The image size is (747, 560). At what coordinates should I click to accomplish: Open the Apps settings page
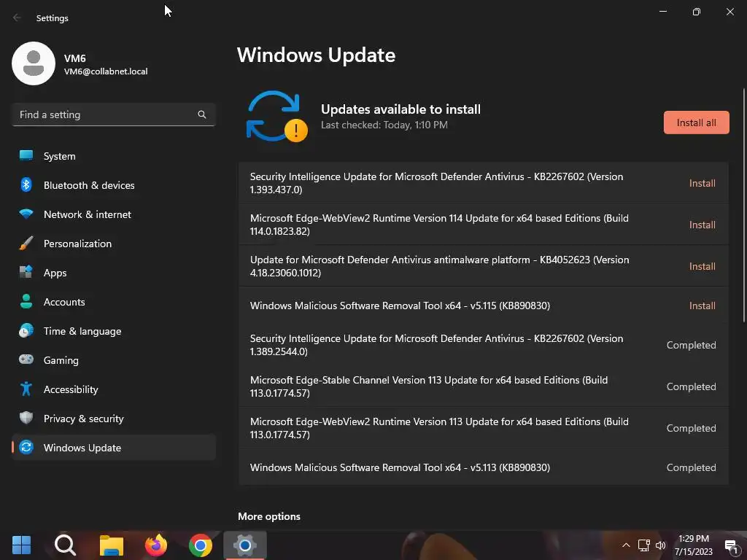(x=113, y=273)
